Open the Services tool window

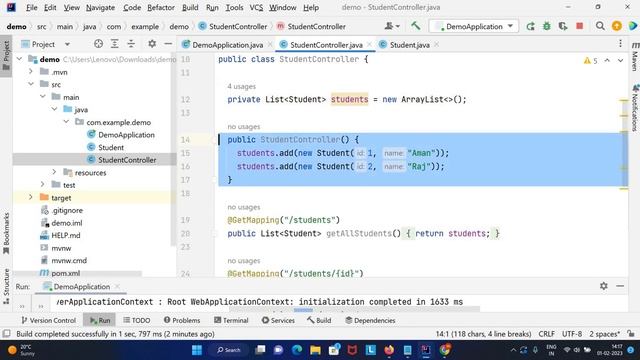coord(278,320)
